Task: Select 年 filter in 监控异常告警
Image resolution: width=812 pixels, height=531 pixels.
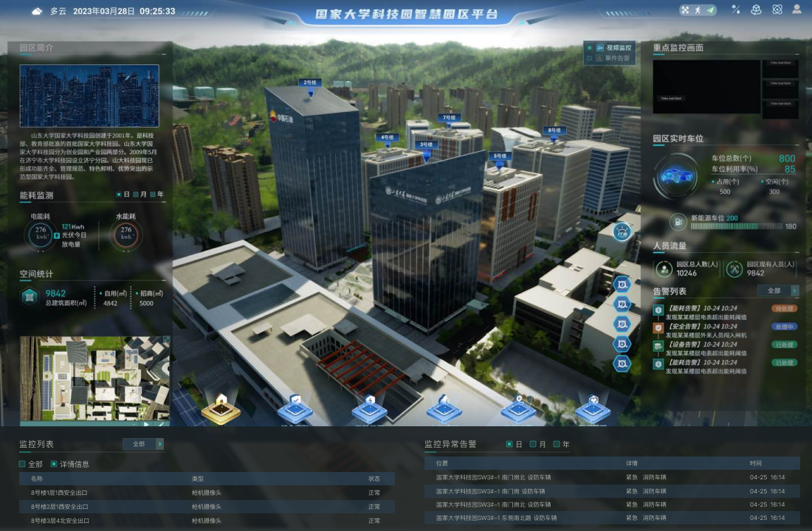Action: pos(557,444)
